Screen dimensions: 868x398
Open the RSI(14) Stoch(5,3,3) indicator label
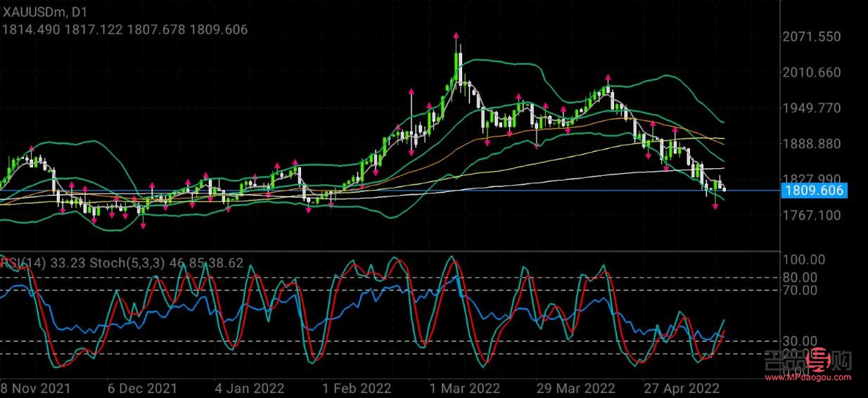pyautogui.click(x=122, y=264)
